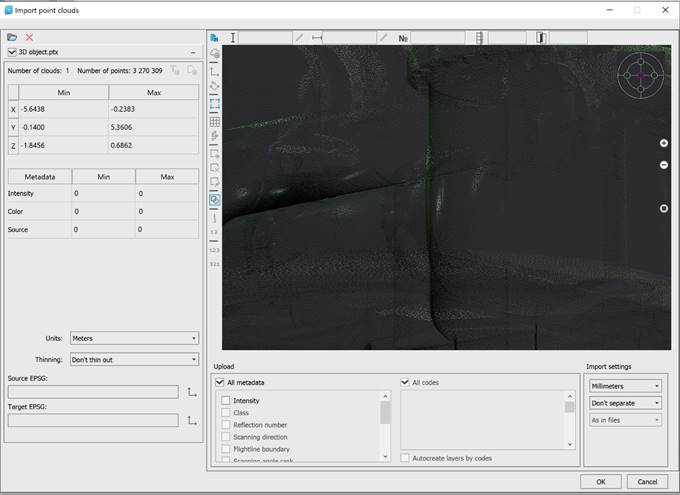Click pencil icon before width measure icon

click(299, 38)
